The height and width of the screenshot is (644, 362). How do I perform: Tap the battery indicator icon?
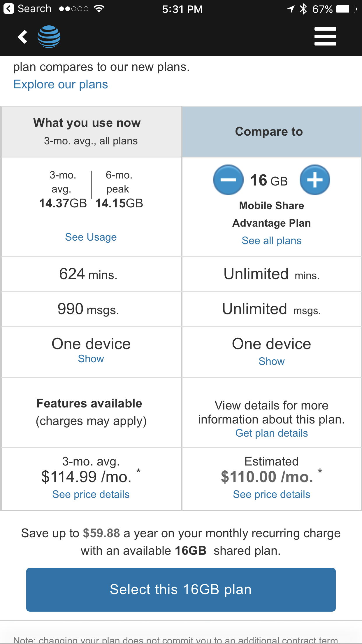pyautogui.click(x=346, y=9)
